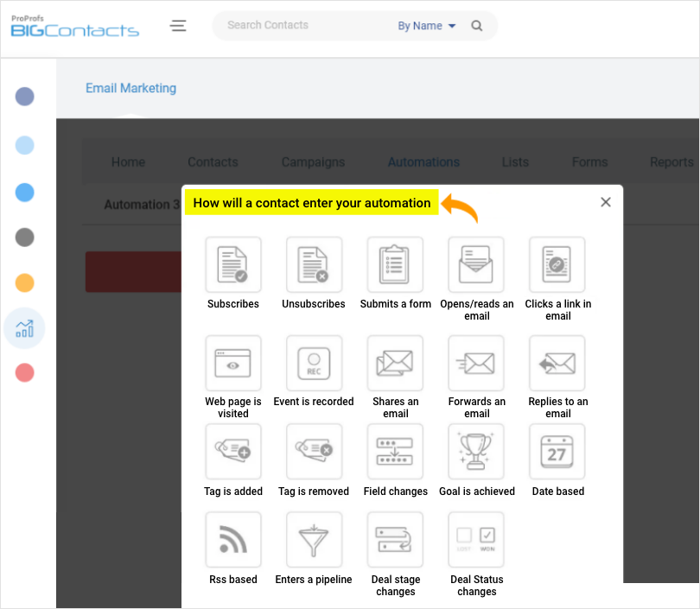700x609 pixels.
Task: Select the Rss based trigger
Action: click(x=233, y=539)
